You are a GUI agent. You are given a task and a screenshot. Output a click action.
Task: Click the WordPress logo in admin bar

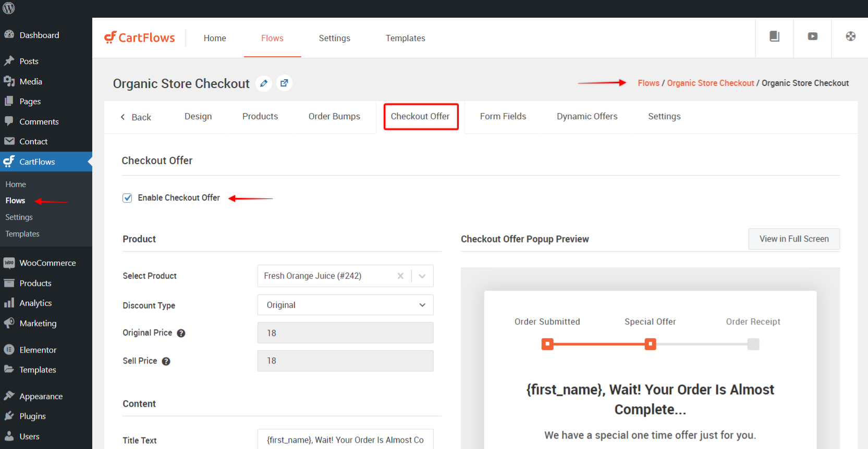tap(9, 8)
